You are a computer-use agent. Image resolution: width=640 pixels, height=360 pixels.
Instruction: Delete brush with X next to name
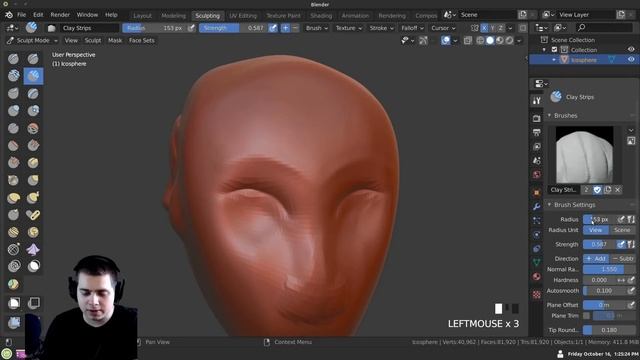point(618,190)
